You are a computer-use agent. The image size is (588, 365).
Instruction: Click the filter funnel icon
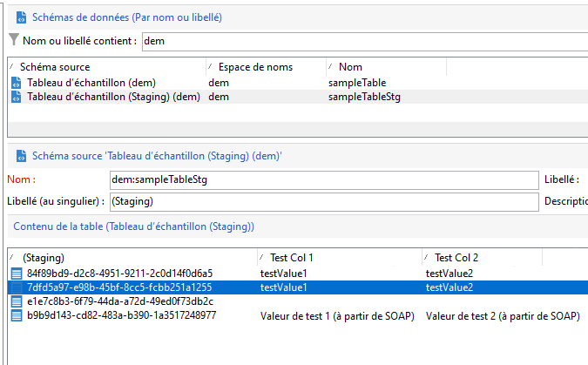[14, 40]
